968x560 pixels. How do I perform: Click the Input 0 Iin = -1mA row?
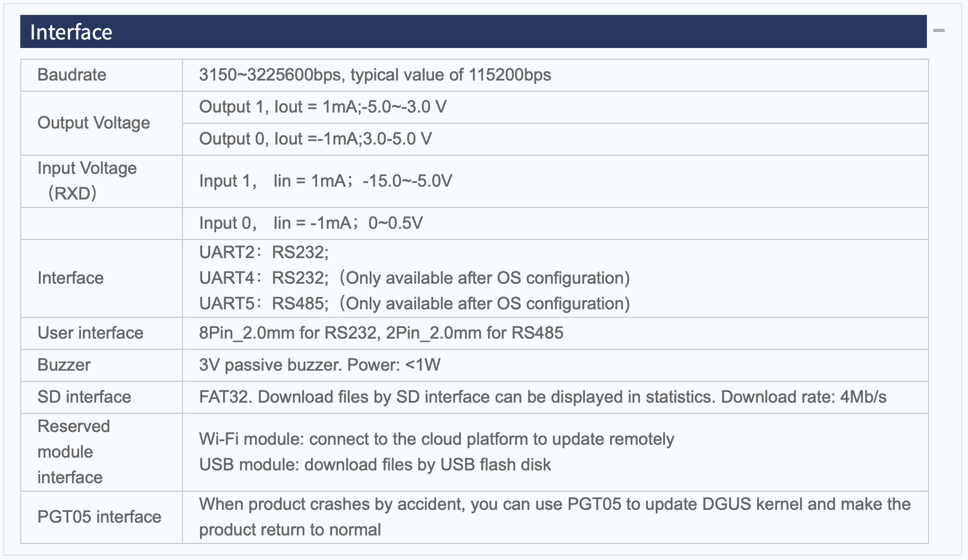click(555, 223)
